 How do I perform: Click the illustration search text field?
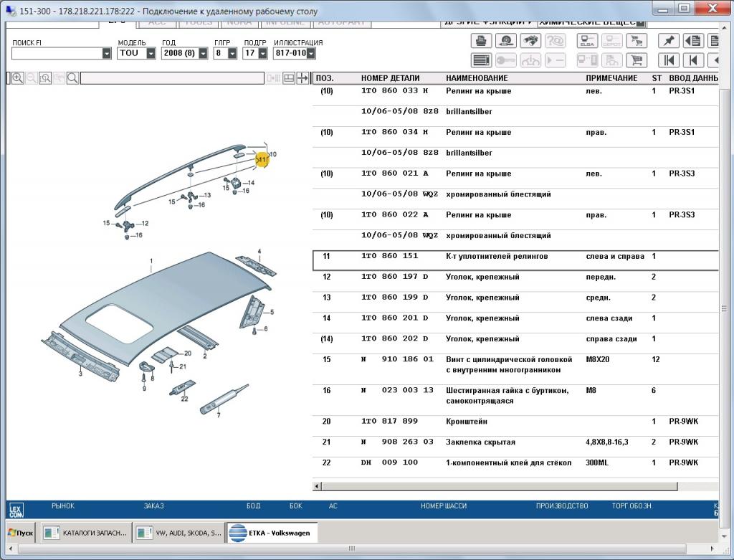pos(172,78)
